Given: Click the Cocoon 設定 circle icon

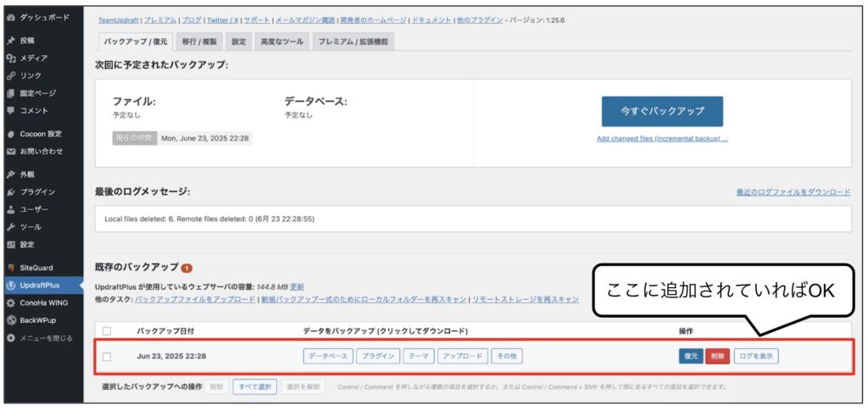Looking at the screenshot, I should 10,134.
